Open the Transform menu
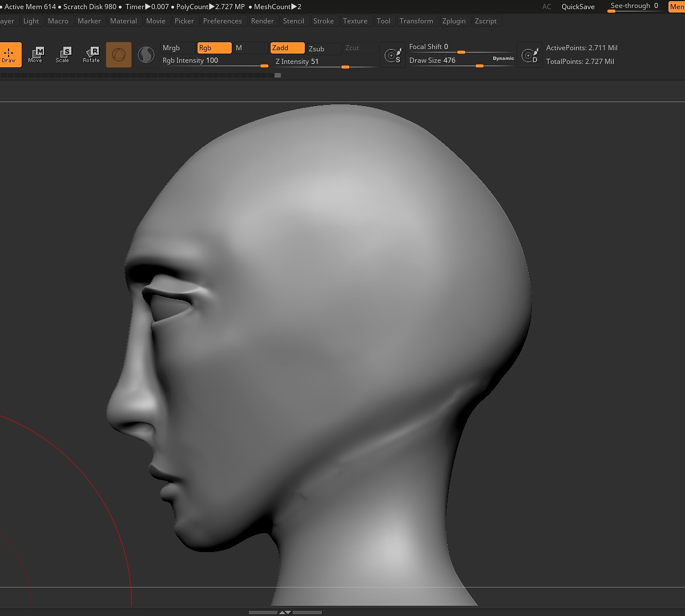 pyautogui.click(x=416, y=21)
